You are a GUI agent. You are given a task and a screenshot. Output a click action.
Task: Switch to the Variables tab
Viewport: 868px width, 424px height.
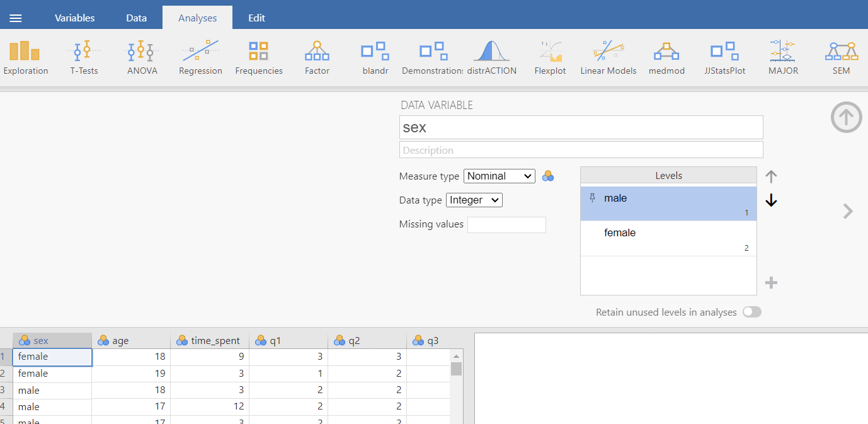74,18
